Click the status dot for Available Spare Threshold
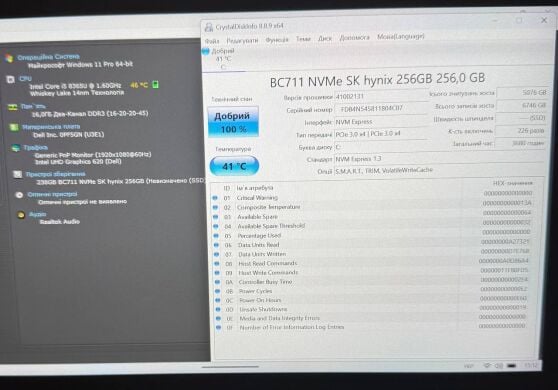Viewport: 558px width, 390px height. click(216, 226)
